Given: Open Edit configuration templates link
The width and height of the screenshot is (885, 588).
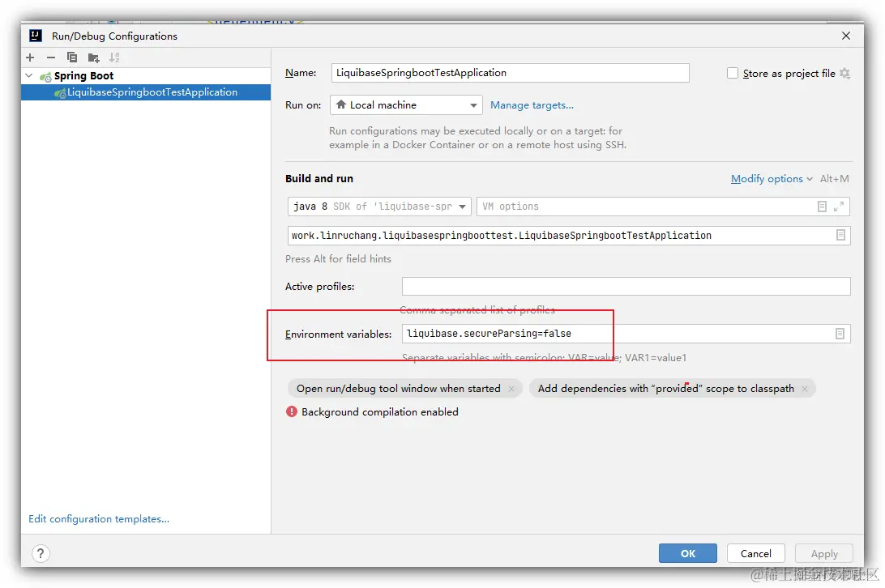Looking at the screenshot, I should 99,518.
